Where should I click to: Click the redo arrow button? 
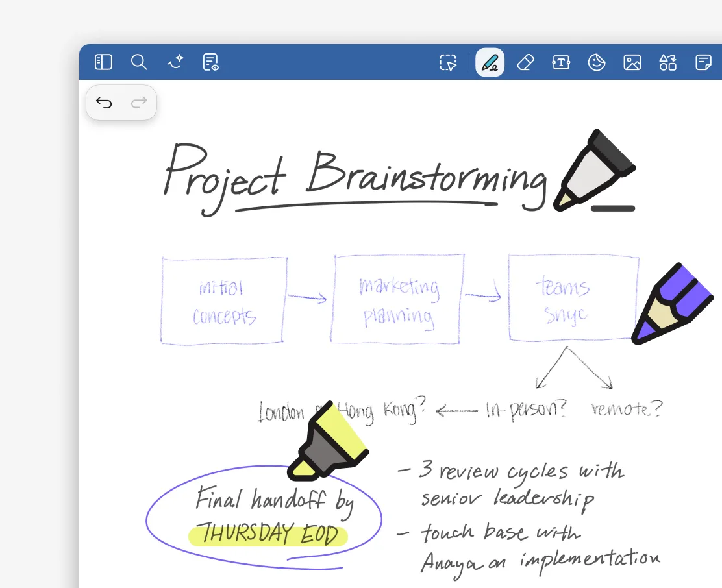coord(138,102)
